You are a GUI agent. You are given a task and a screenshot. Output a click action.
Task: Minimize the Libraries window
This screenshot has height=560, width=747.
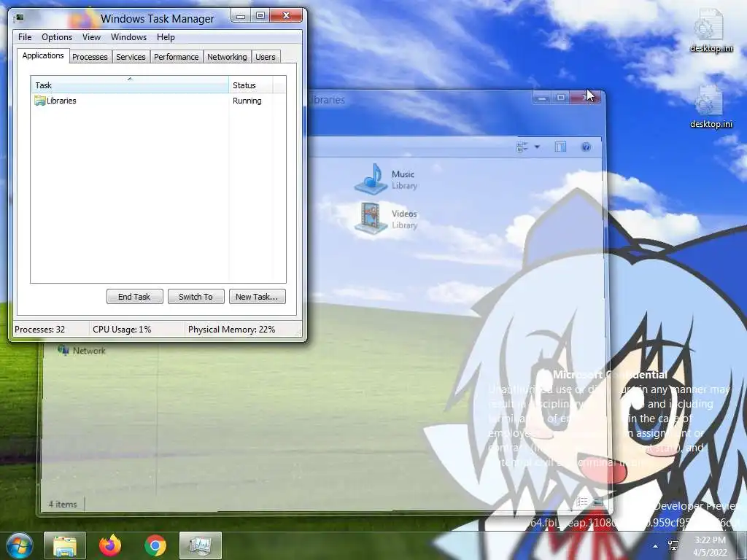[542, 98]
